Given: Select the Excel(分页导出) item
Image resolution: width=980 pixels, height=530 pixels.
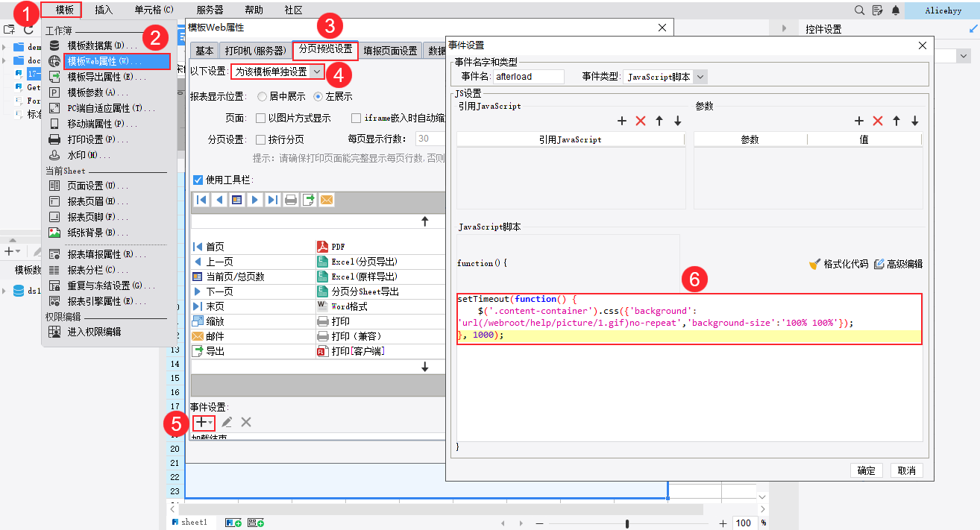Looking at the screenshot, I should [358, 262].
